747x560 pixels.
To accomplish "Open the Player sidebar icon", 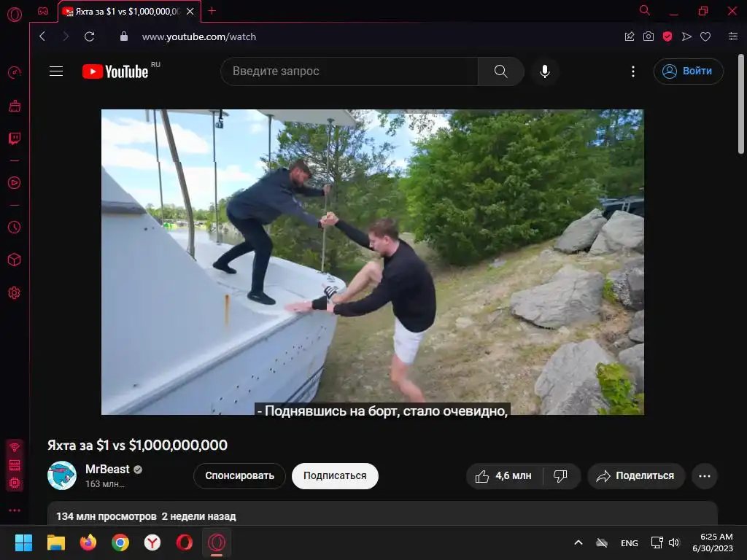I will coord(15,183).
